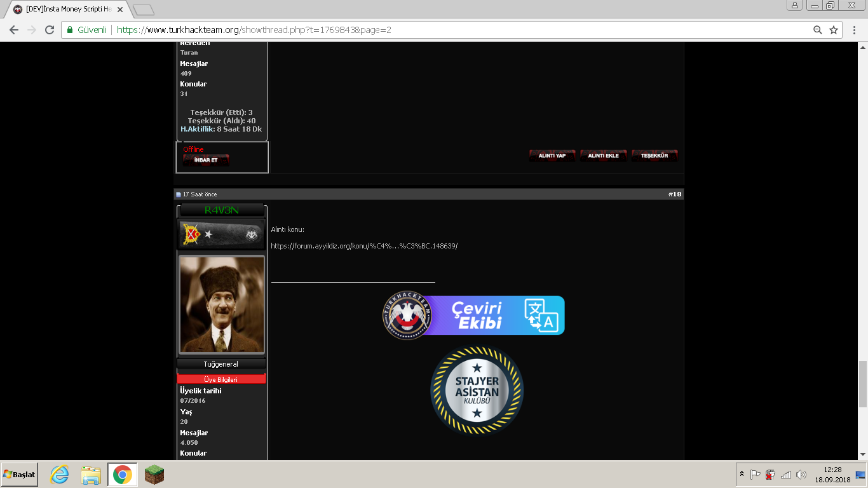Click the green padlock secure-site icon

pyautogui.click(x=70, y=30)
